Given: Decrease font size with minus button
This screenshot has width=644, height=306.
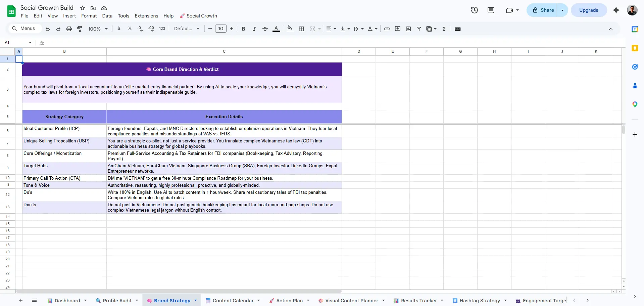Looking at the screenshot, I should (x=210, y=29).
